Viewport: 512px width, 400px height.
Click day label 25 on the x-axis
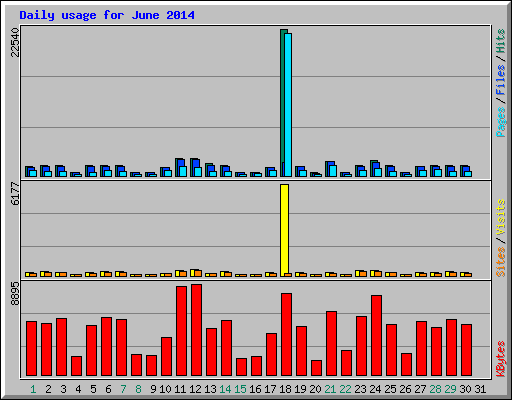pyautogui.click(x=390, y=389)
